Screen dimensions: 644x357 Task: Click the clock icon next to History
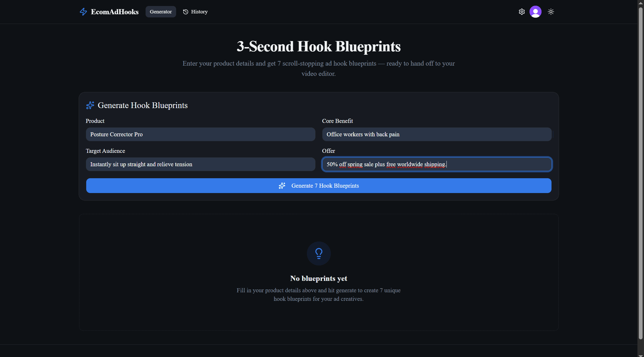click(x=185, y=12)
